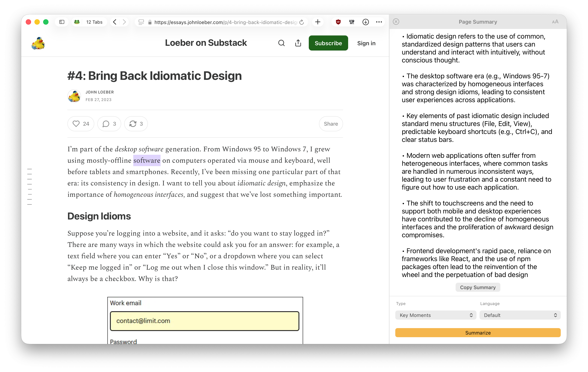Click the reader view icon in address bar
The image size is (588, 372).
click(x=141, y=22)
